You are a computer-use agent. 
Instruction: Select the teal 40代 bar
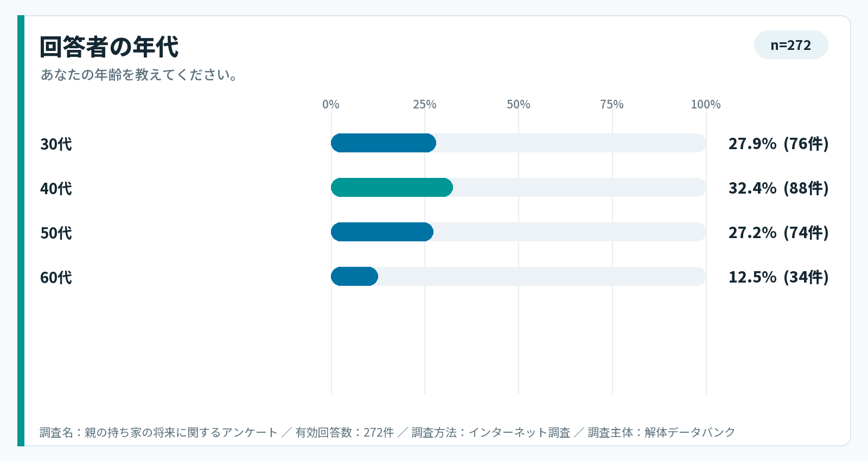click(392, 188)
